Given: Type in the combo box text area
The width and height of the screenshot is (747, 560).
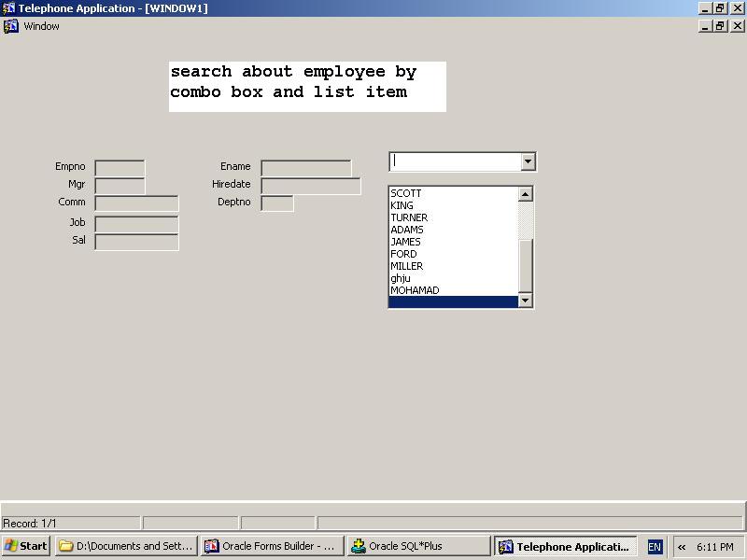Looking at the screenshot, I should [454, 161].
